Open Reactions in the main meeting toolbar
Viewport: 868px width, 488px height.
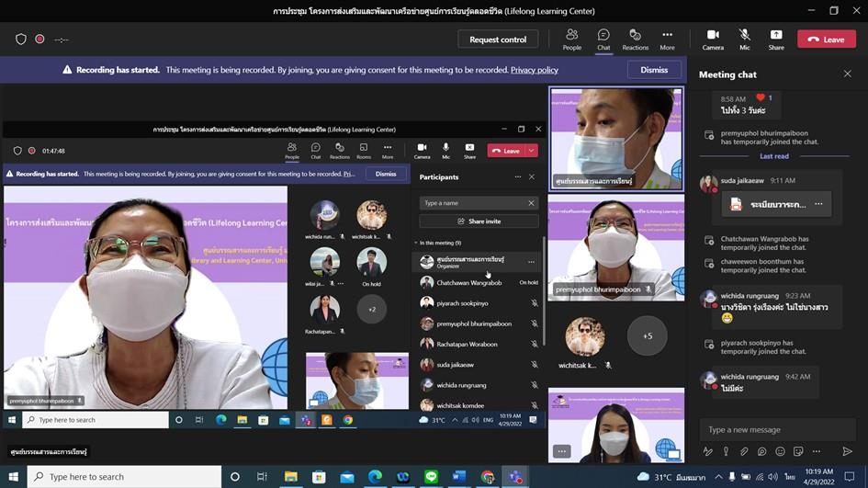(635, 40)
